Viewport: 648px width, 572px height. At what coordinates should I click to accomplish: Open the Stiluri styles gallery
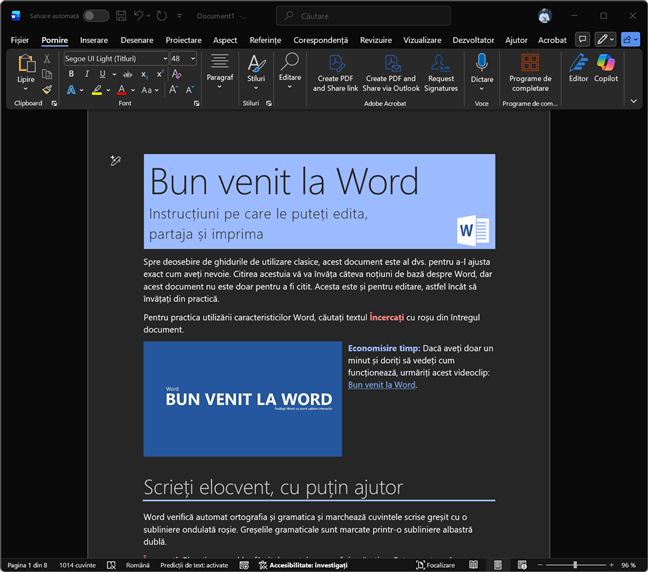[x=256, y=72]
